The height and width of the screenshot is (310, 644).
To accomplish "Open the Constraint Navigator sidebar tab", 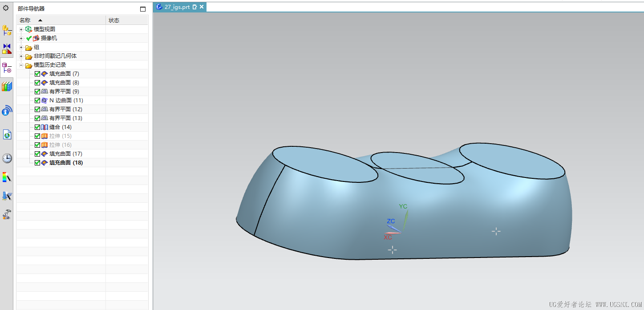I will [x=7, y=49].
